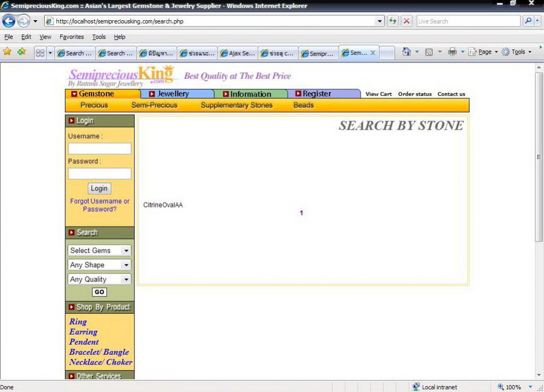Open the Select Gems dropdown
Screen dimensions: 544x392
click(99, 251)
